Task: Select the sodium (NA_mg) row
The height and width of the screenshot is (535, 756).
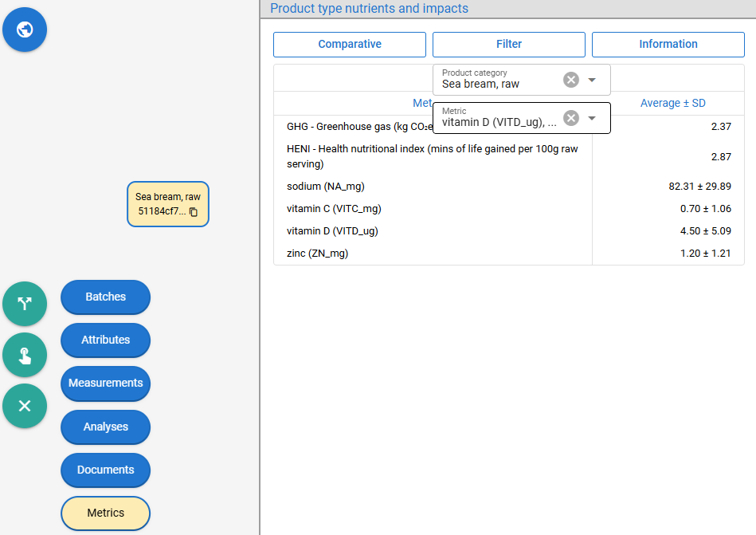Action: 509,187
